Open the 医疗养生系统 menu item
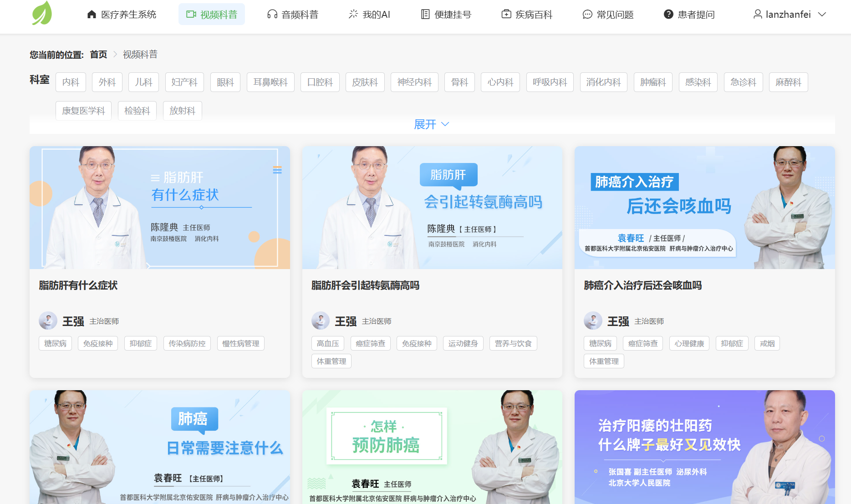 [122, 15]
